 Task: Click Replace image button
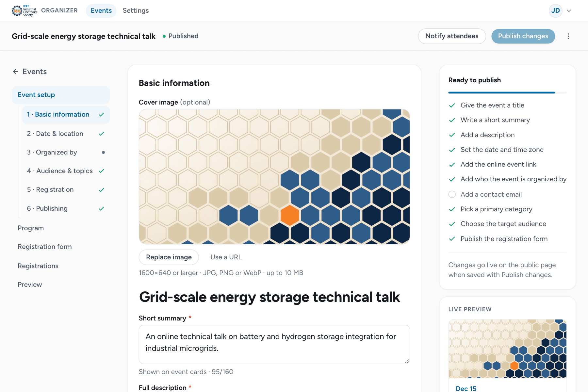[x=169, y=257]
